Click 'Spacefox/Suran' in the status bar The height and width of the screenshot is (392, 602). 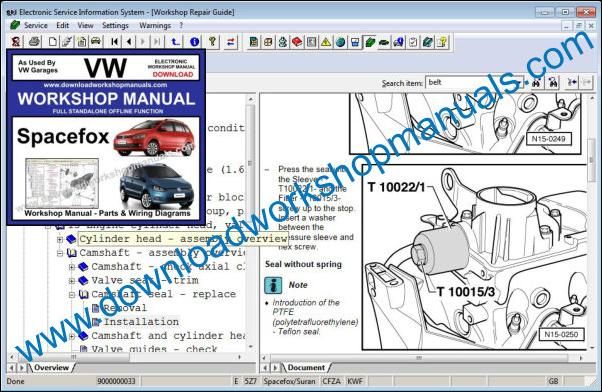pyautogui.click(x=289, y=381)
